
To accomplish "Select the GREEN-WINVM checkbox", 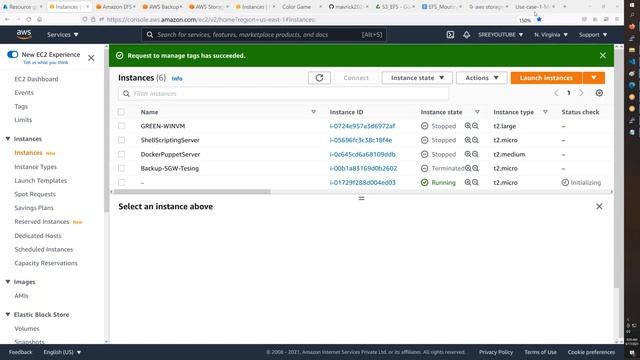I will click(121, 126).
